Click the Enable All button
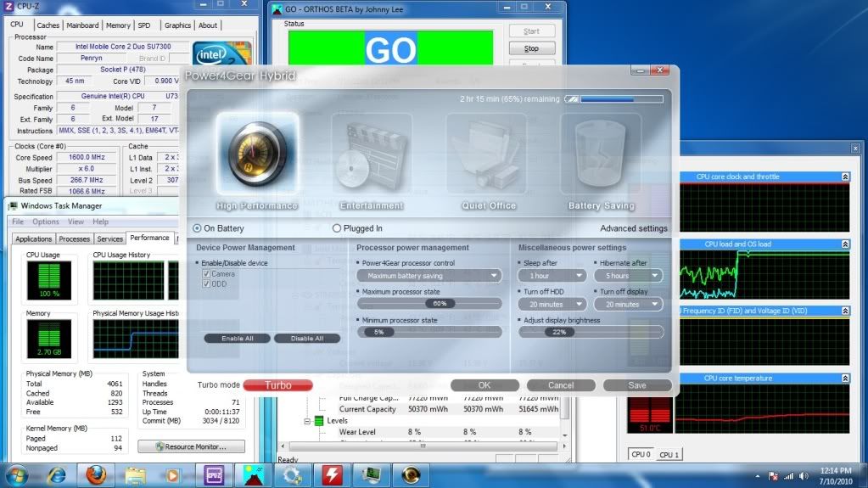The height and width of the screenshot is (488, 868). point(238,339)
